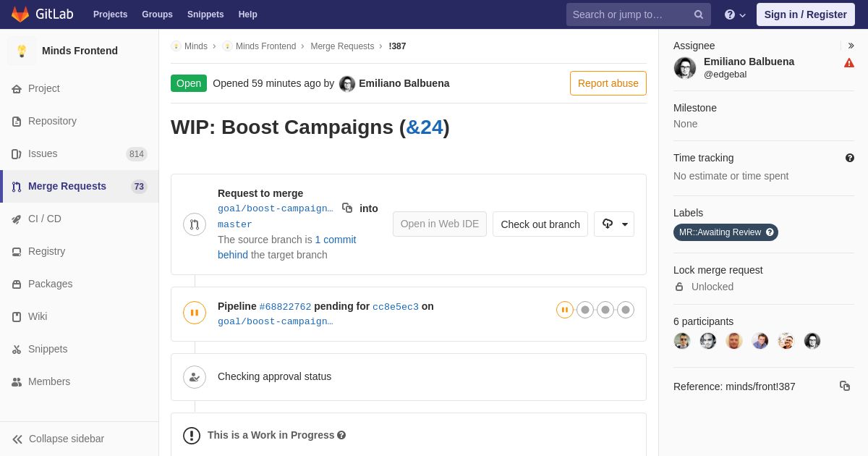The width and height of the screenshot is (868, 456).
Task: Collapse the right sidebar with chevrons
Action: 851,46
